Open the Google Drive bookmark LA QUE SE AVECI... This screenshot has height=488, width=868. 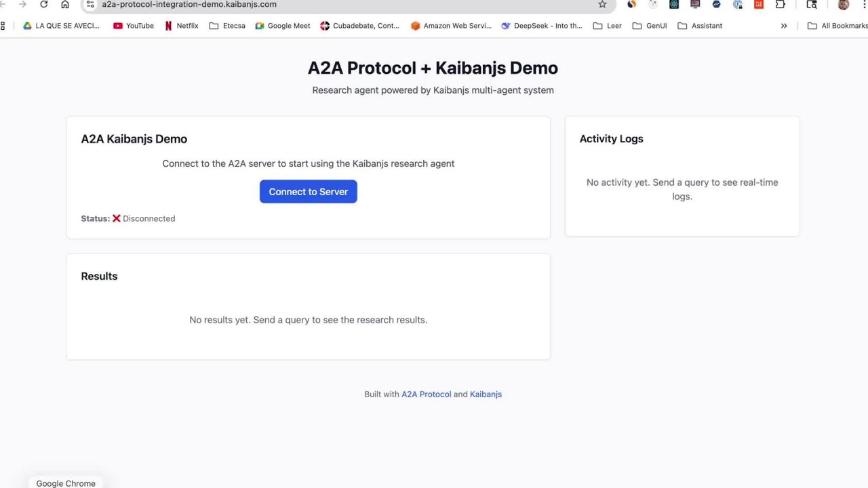point(61,26)
